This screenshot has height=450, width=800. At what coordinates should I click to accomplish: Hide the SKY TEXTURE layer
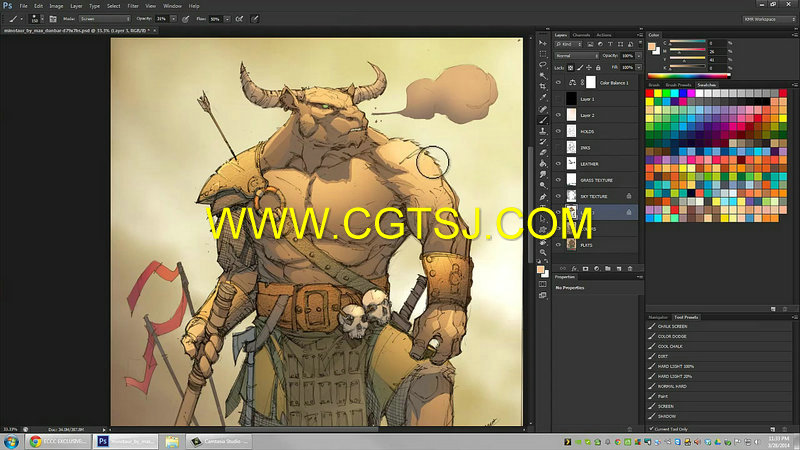point(558,196)
